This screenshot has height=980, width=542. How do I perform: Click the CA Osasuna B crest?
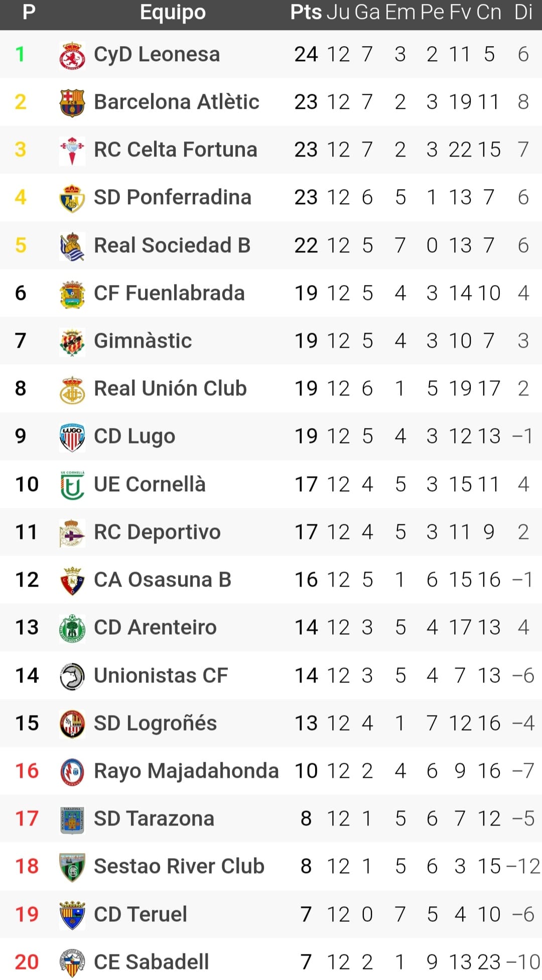[72, 580]
